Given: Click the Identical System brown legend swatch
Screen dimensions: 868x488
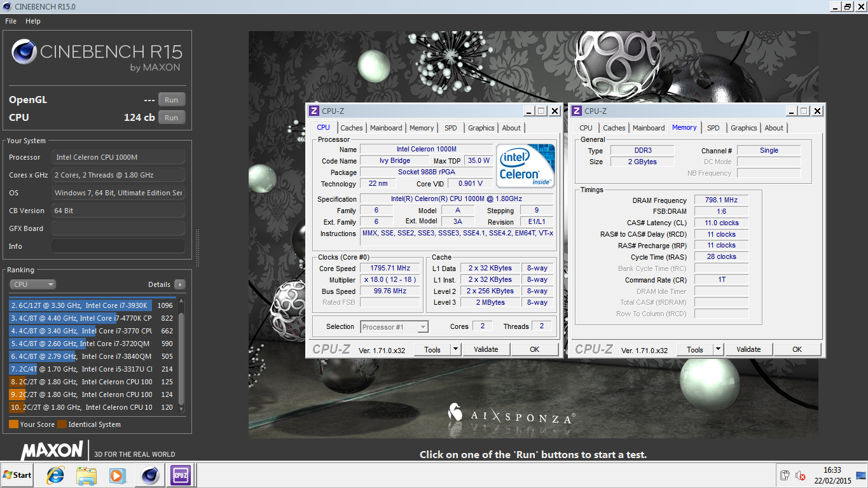Looking at the screenshot, I should [62, 424].
